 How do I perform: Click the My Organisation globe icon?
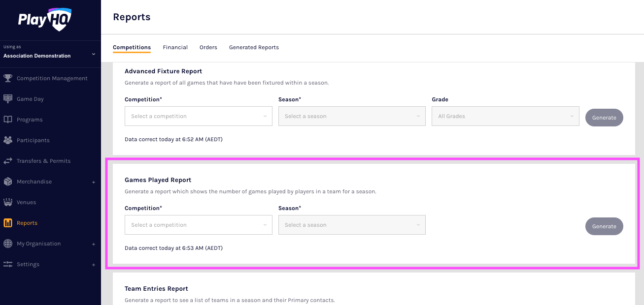(8, 244)
